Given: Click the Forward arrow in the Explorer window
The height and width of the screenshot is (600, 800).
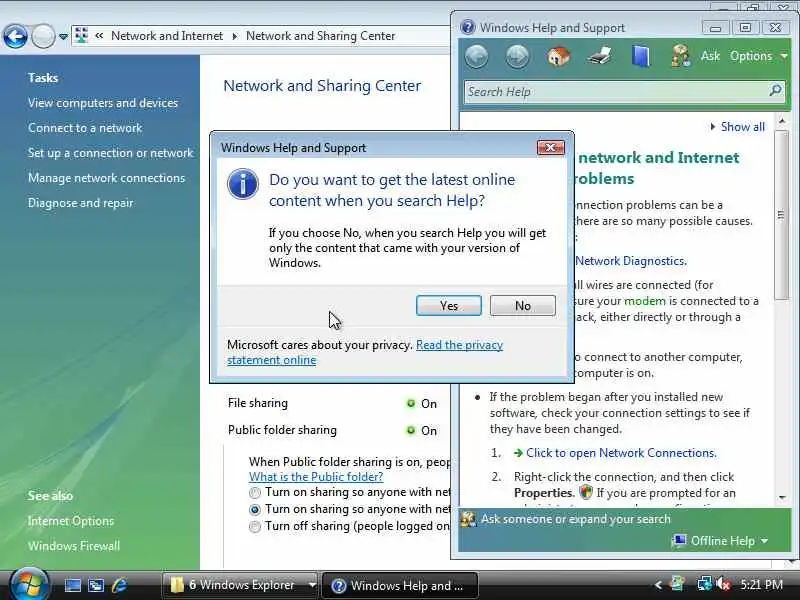Looking at the screenshot, I should coord(43,36).
